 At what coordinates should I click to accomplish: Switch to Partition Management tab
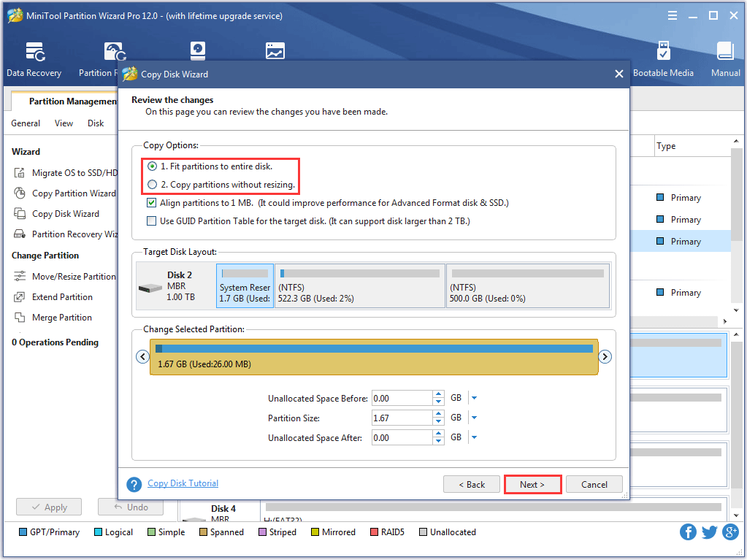65,101
